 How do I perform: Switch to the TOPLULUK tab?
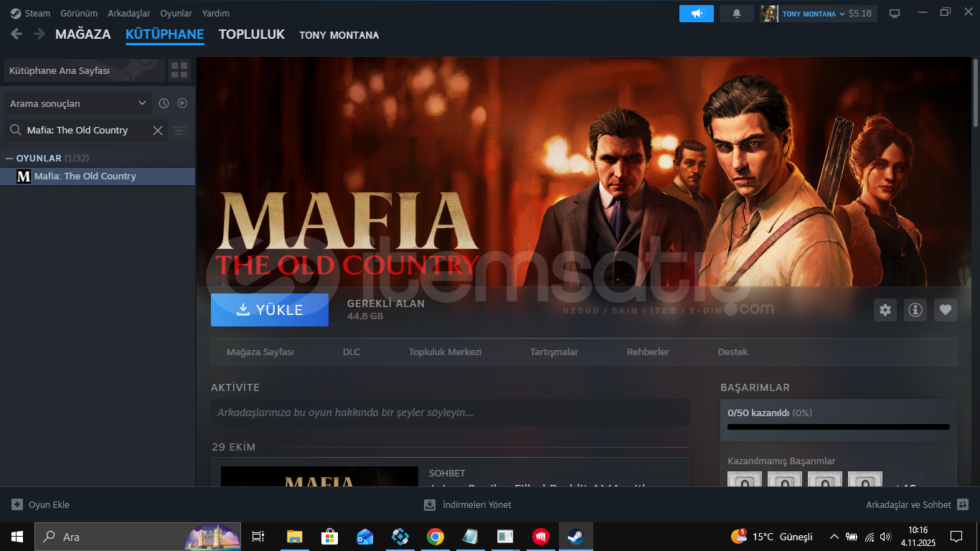click(x=252, y=34)
